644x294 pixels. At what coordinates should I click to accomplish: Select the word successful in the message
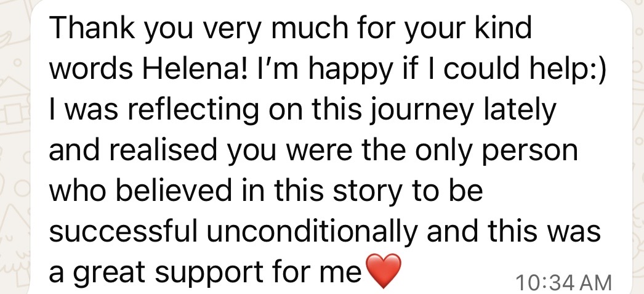[124, 231]
